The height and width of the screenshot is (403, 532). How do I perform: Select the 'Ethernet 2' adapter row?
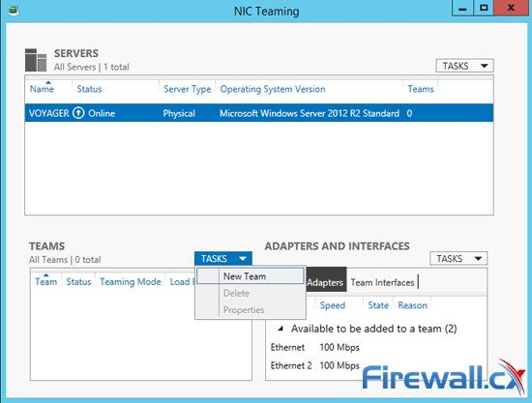click(x=376, y=365)
